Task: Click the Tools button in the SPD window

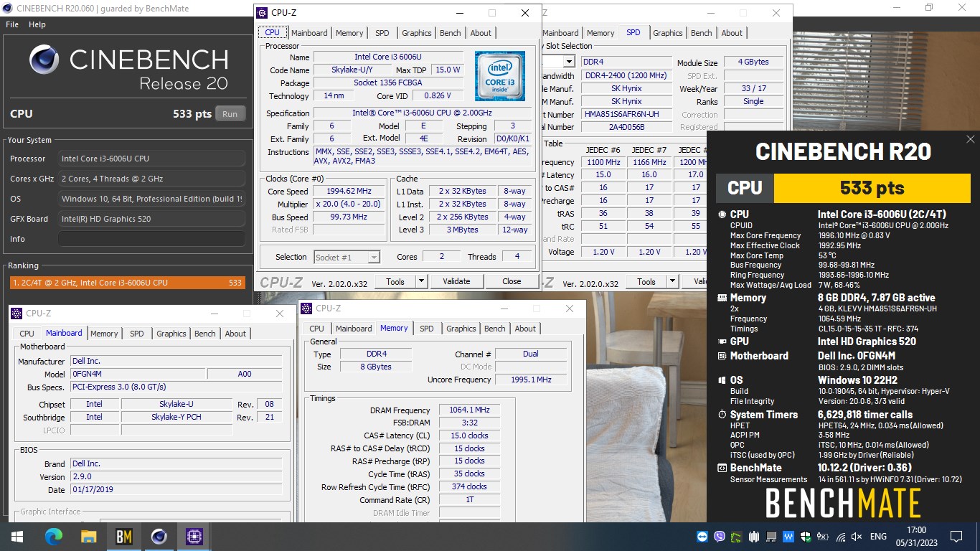Action: (x=646, y=282)
